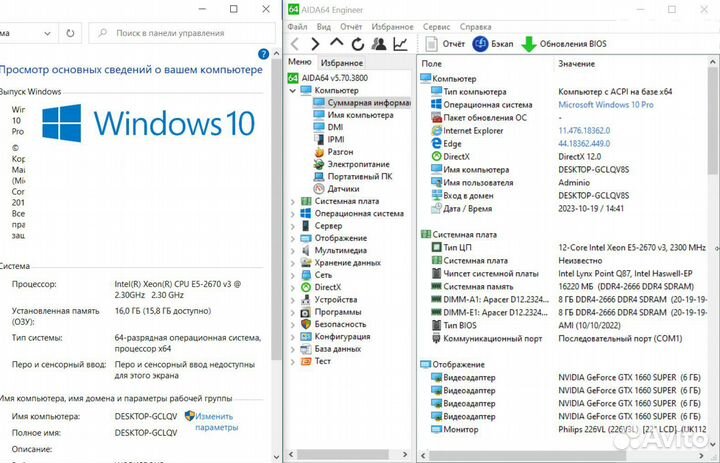
Task: Open the Сервис menu
Action: pyautogui.click(x=437, y=27)
